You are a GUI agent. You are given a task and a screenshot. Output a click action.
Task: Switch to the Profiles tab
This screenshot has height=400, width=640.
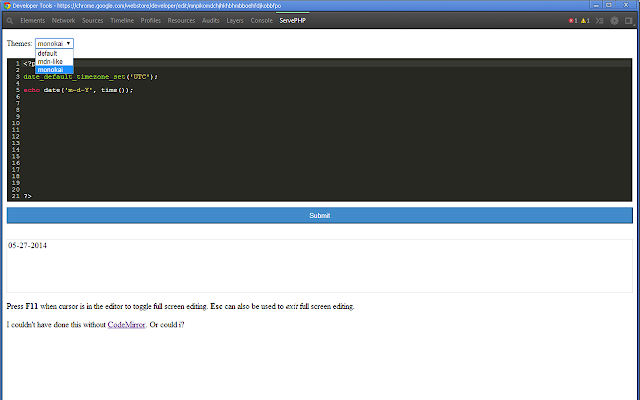[x=151, y=20]
